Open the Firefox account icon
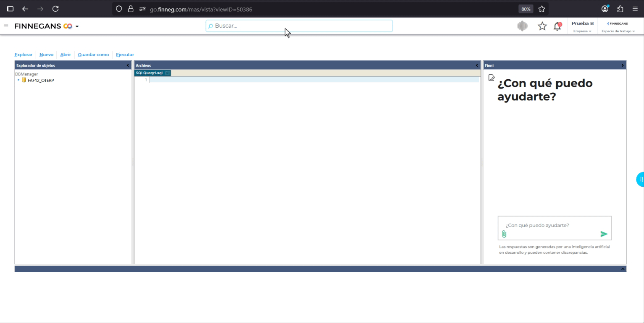The image size is (644, 323). click(605, 9)
